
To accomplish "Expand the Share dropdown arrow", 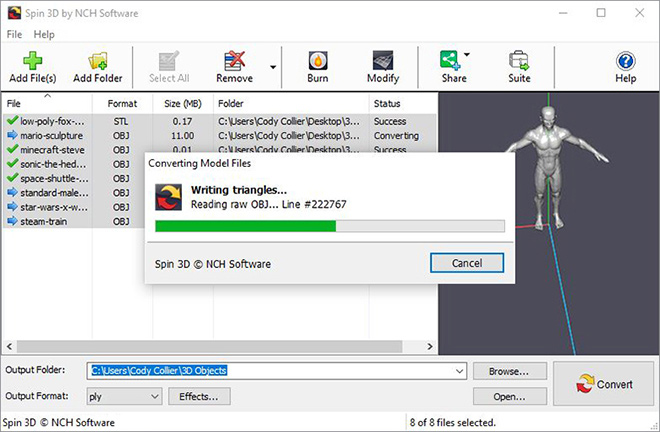I will (467, 54).
